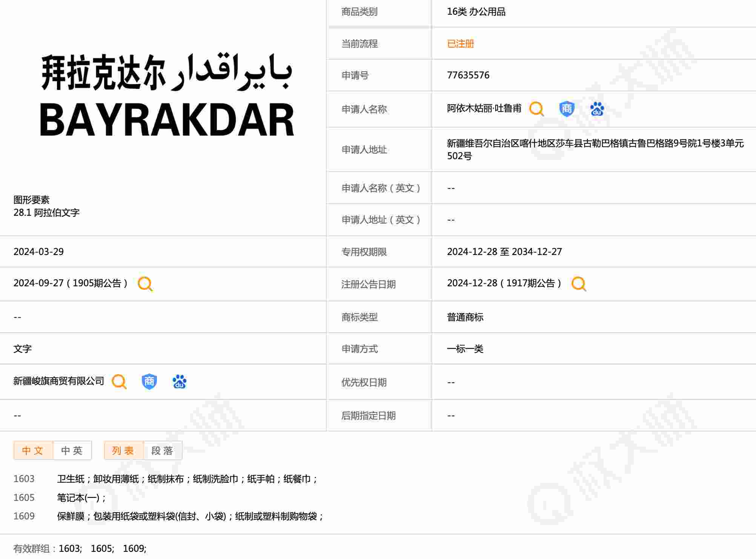Click search icon next to applicant 阿依木姑丽·吐鲁甫
The image size is (756, 559).
(x=536, y=109)
